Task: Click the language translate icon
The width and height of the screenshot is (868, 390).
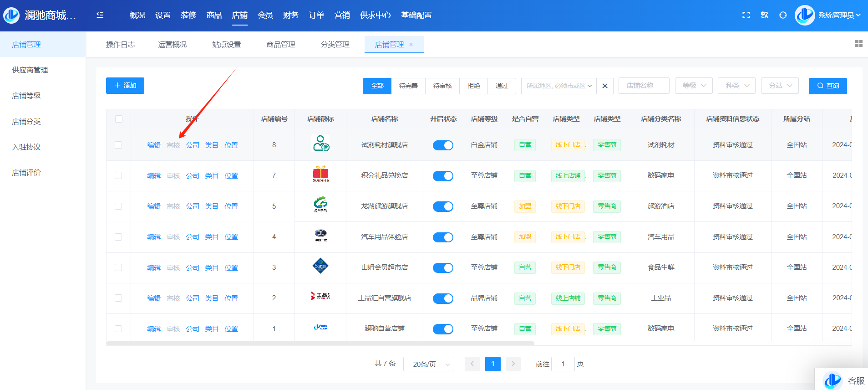Action: pos(765,15)
